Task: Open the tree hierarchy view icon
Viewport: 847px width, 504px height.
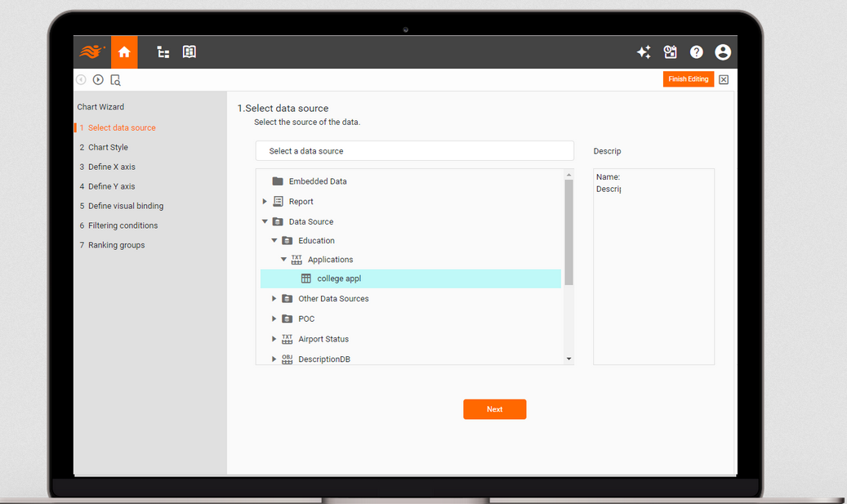Action: pyautogui.click(x=163, y=52)
